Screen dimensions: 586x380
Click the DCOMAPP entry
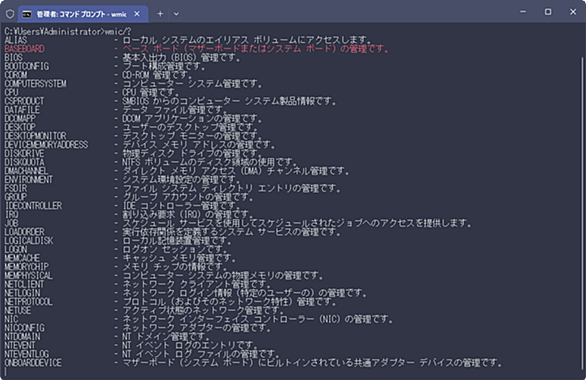pos(20,118)
